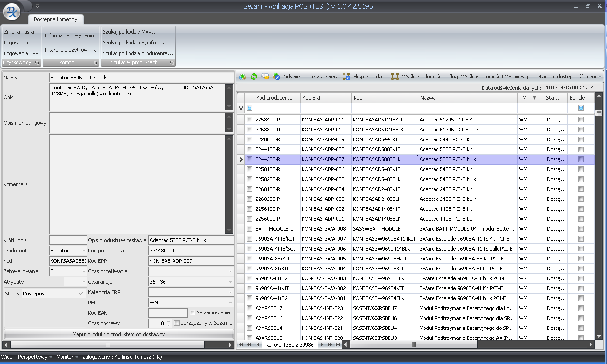The width and height of the screenshot is (607, 364).
Task: Click the first green toolbar icon left of refresh
Action: (x=243, y=77)
